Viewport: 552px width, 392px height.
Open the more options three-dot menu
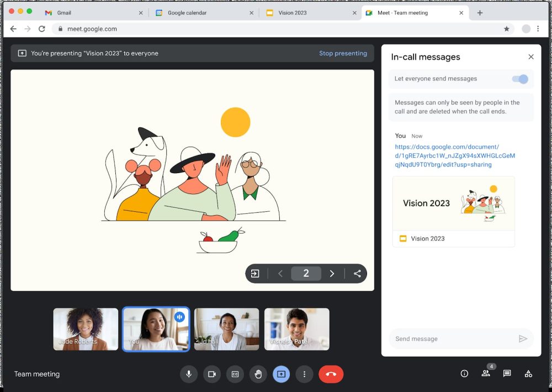coord(304,374)
